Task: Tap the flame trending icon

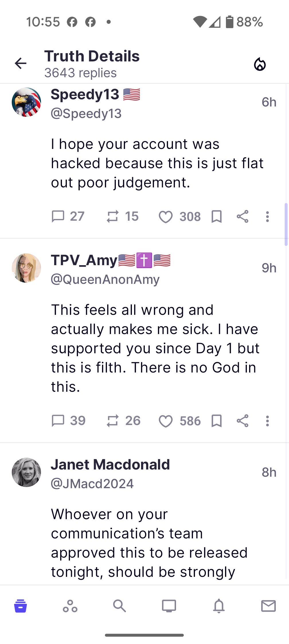Action: click(x=260, y=64)
